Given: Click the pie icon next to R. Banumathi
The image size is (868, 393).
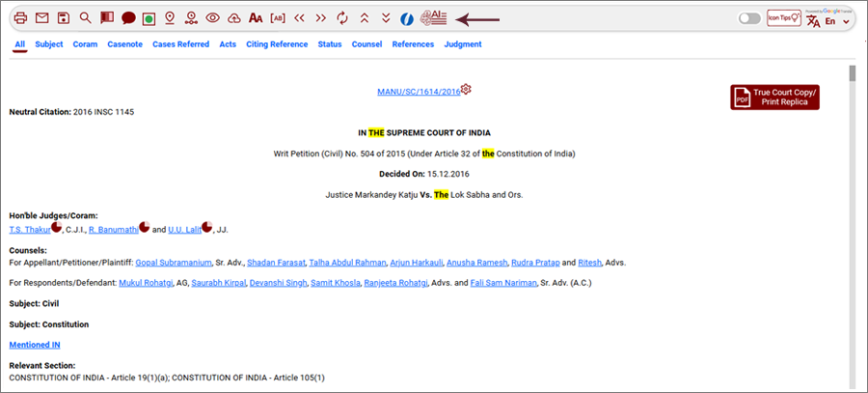Looking at the screenshot, I should (x=145, y=226).
